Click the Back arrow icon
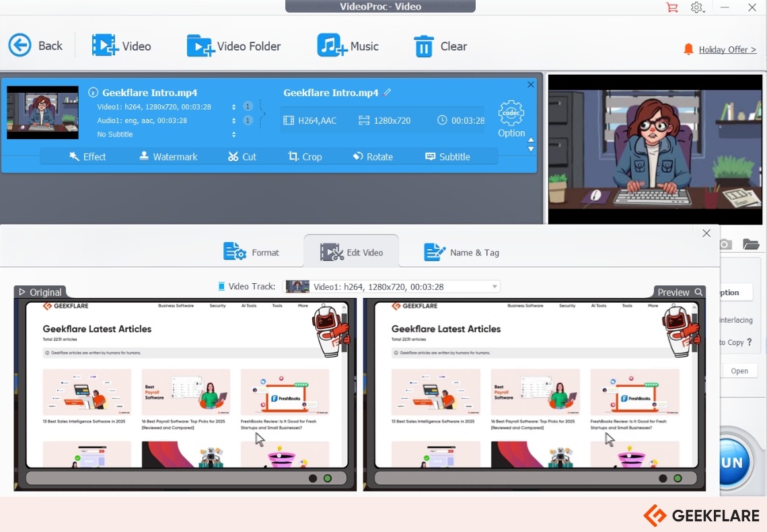The height and width of the screenshot is (532, 767). point(20,46)
